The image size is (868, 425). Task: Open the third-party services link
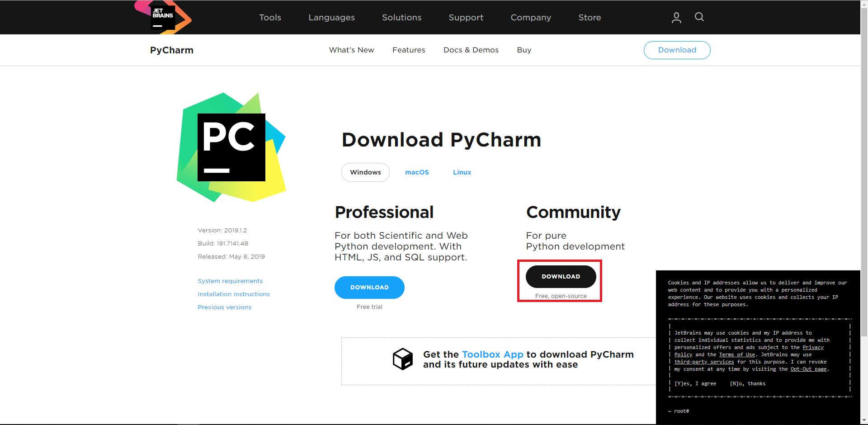tap(704, 362)
